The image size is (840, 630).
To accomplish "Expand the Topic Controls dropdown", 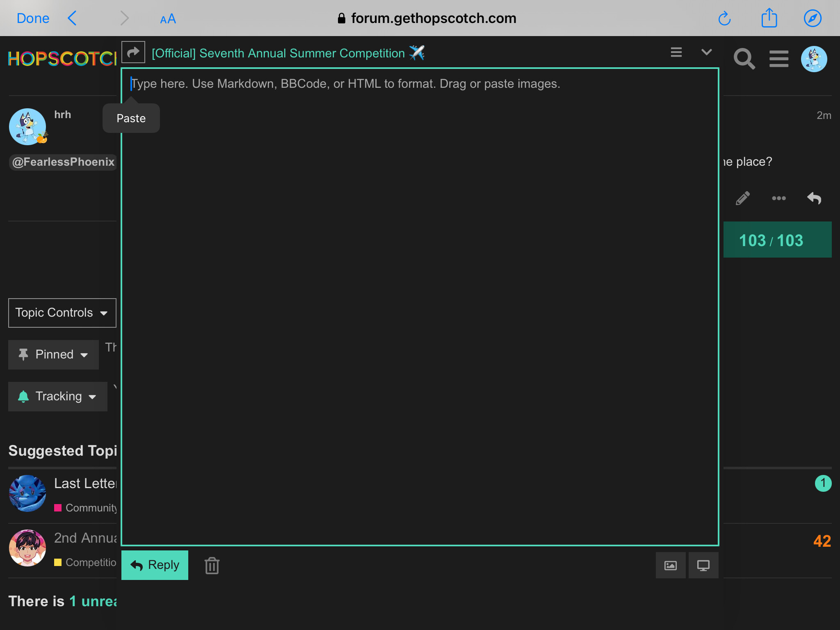I will [62, 313].
